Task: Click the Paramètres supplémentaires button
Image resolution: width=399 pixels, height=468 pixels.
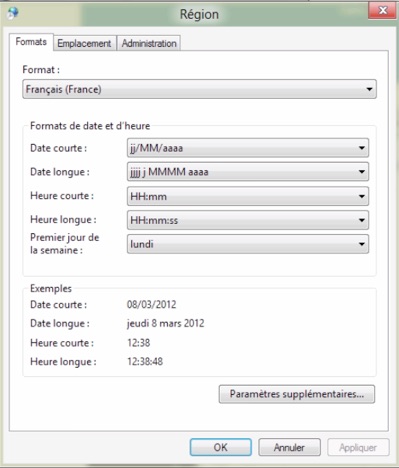Action: pos(297,394)
